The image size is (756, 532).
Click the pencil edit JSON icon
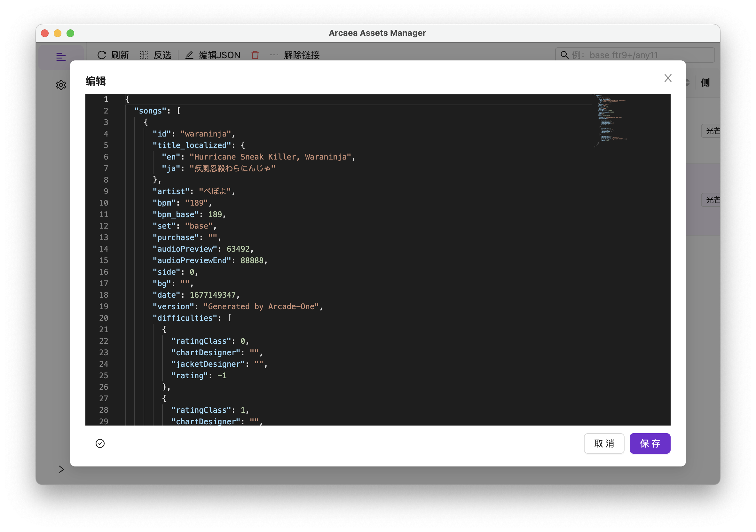(x=189, y=55)
